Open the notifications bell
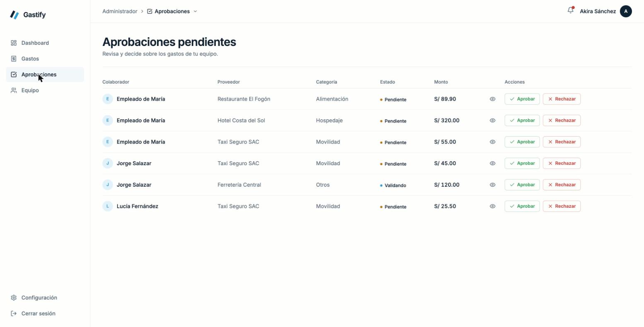This screenshot has height=327, width=644. pos(571,10)
